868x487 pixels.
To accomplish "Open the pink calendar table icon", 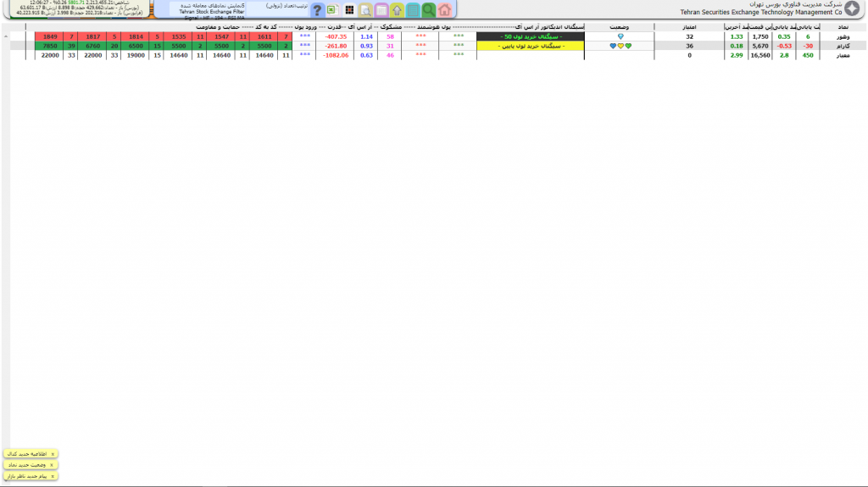I will pos(381,10).
